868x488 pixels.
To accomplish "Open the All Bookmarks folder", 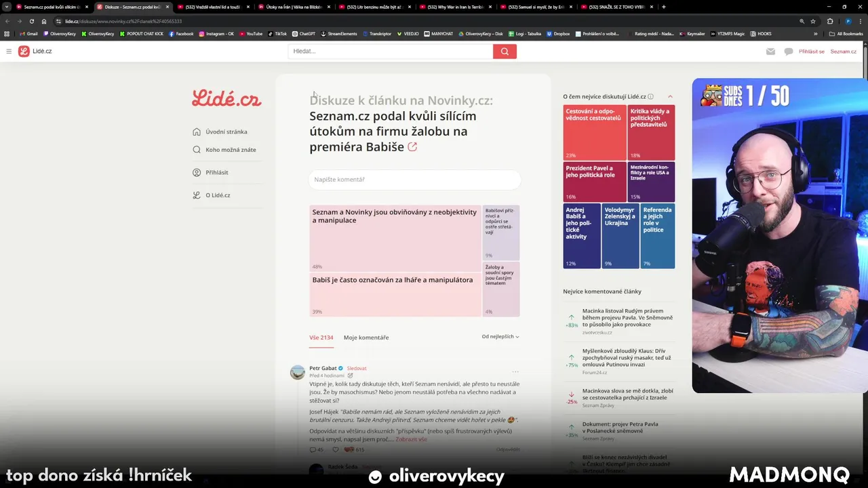I will 846,33.
